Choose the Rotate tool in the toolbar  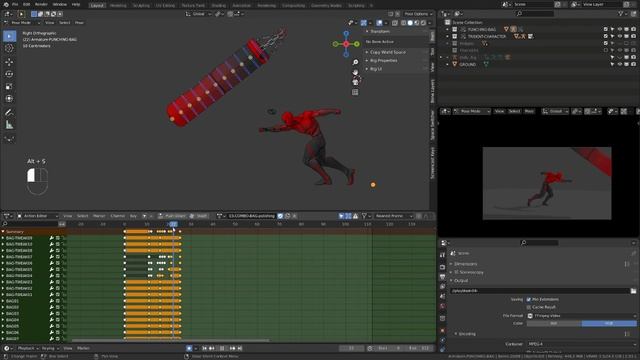(x=9, y=74)
